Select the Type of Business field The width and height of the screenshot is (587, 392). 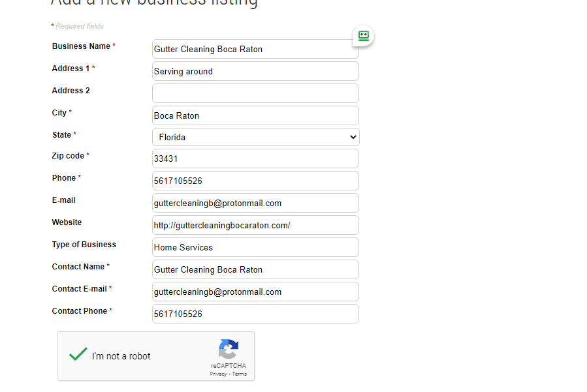(x=255, y=247)
